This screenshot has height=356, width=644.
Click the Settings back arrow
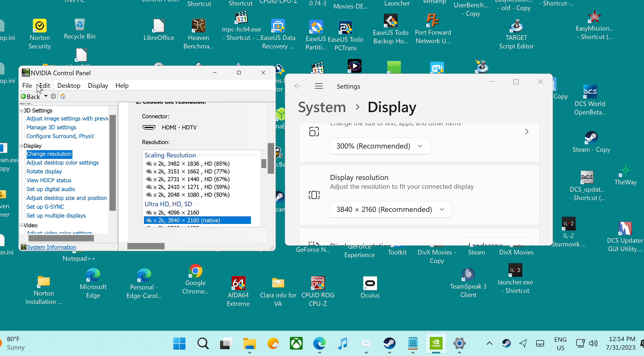pyautogui.click(x=298, y=86)
